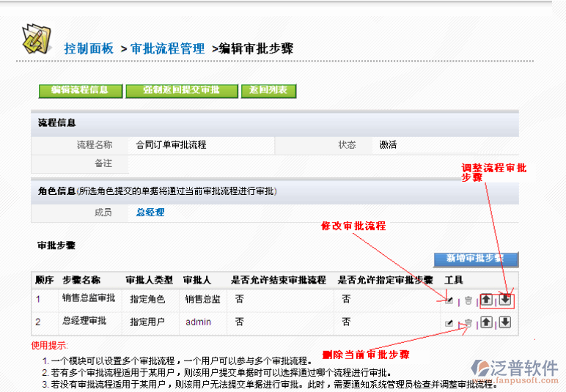Viewport: 566px width, 392px height.
Task: Move 总经理审批 step up with arrow
Action: (487, 322)
